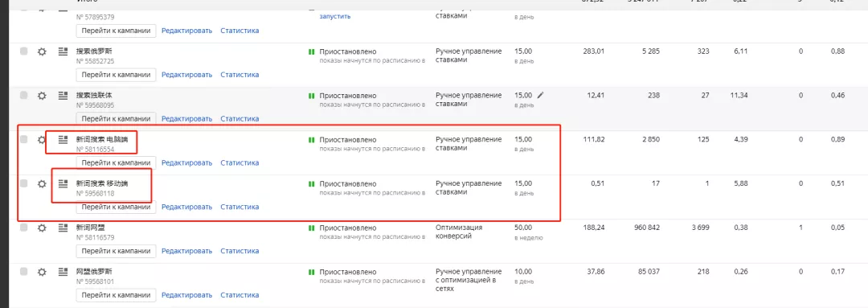Click Перейти к кампании for № 59568095
Image resolution: width=868 pixels, height=308 pixels.
click(x=117, y=118)
